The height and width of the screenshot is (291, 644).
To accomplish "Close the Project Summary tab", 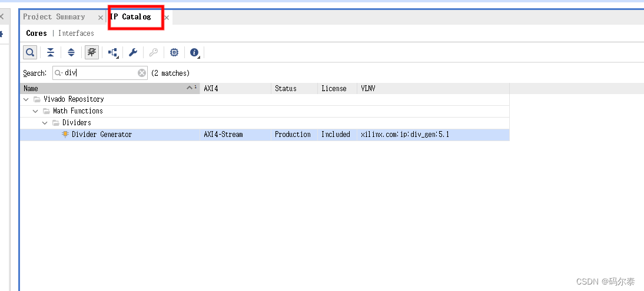I will pyautogui.click(x=101, y=18).
